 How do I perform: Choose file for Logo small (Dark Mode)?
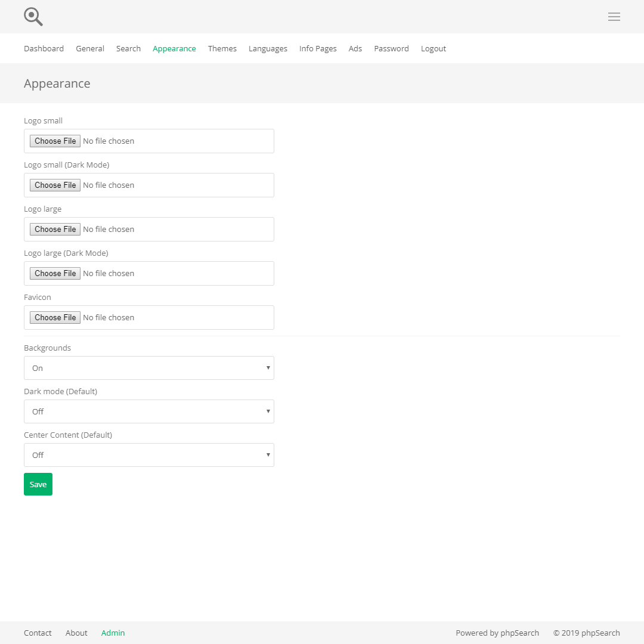(55, 185)
